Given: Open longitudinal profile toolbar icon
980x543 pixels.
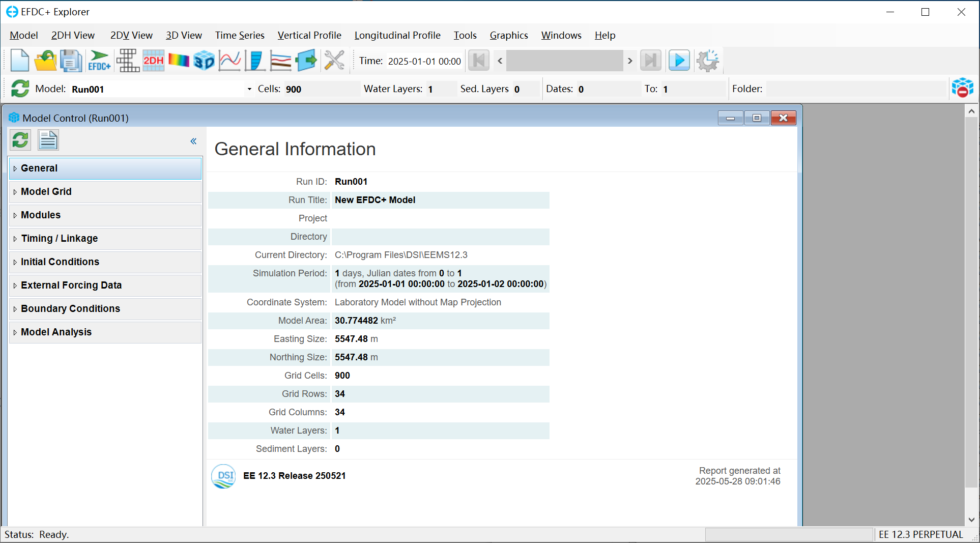Looking at the screenshot, I should [280, 61].
